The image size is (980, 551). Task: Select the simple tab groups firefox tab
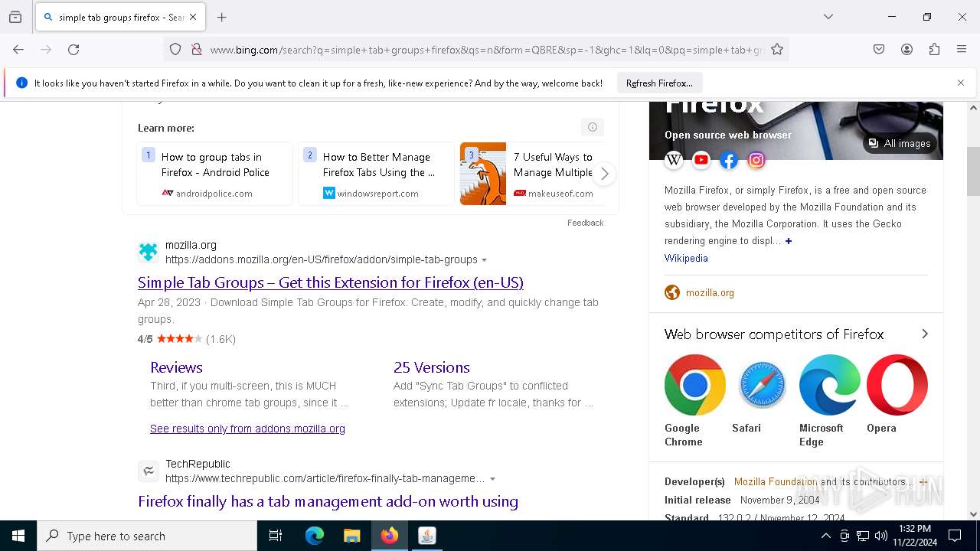119,17
